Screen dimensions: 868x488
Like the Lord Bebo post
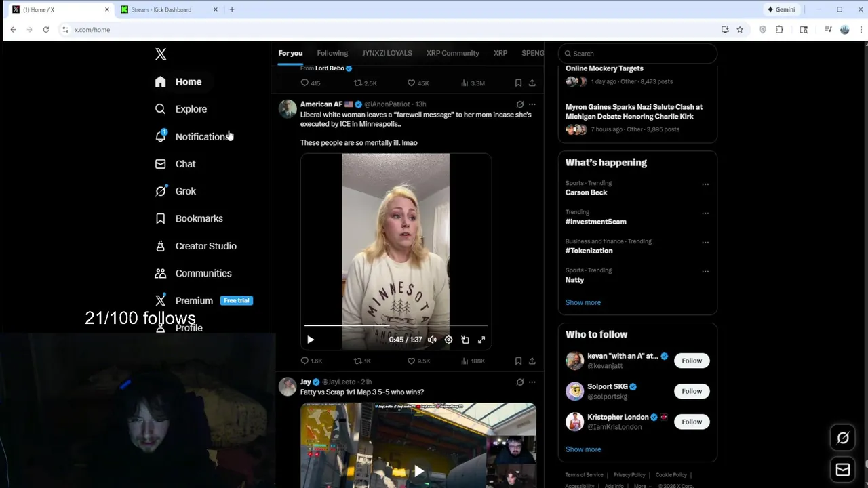pyautogui.click(x=418, y=83)
